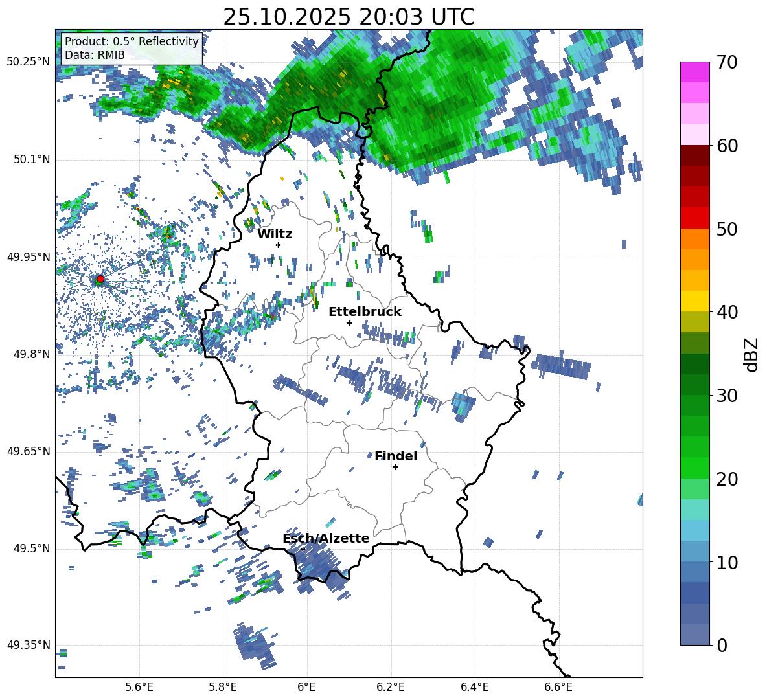This screenshot has width=767, height=700.
Task: Click the 50 colorbar tick label
Action: click(727, 229)
